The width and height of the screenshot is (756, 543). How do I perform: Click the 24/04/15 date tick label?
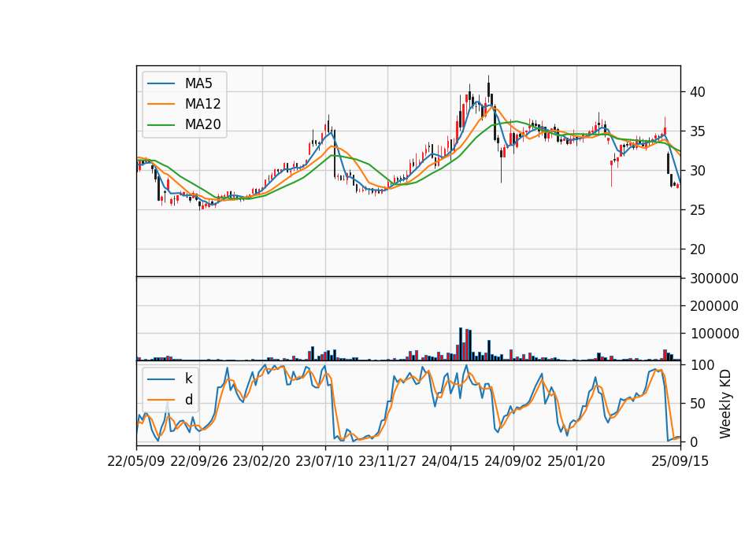coord(450,461)
